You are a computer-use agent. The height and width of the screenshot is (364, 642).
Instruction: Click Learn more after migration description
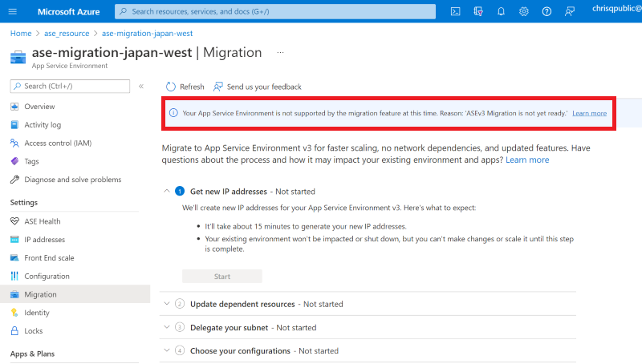pyautogui.click(x=527, y=160)
